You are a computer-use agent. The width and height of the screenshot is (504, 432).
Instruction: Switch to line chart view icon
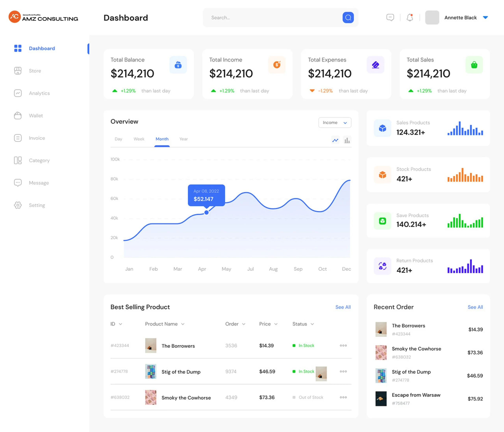[335, 140]
